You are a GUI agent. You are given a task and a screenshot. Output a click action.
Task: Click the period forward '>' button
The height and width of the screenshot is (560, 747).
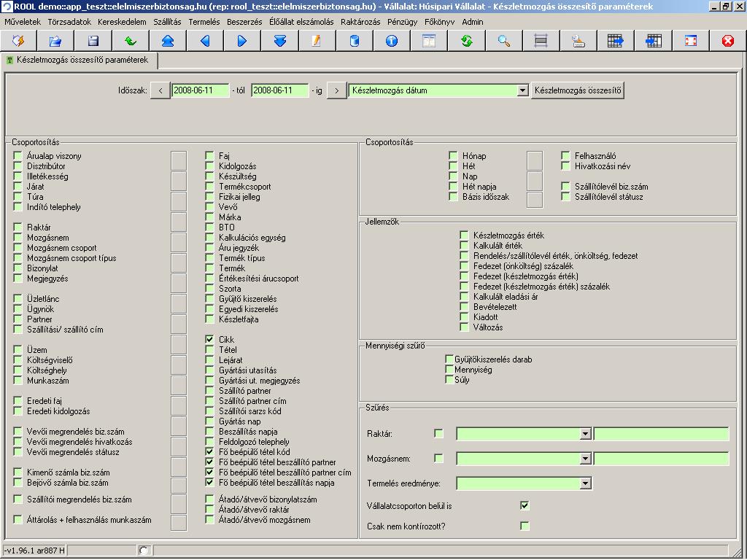click(x=336, y=90)
